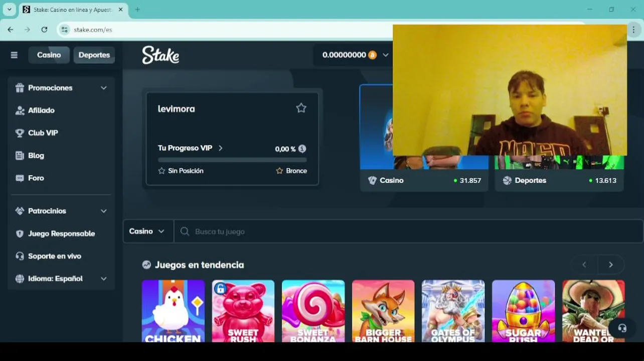Open new browser tab with plus

point(137,10)
